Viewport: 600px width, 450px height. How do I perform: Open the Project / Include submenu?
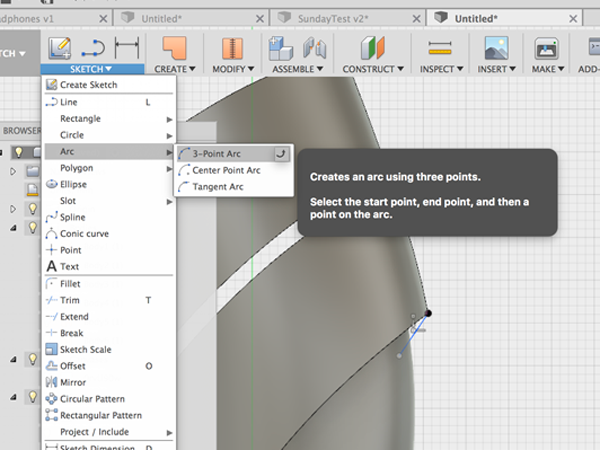point(109,432)
